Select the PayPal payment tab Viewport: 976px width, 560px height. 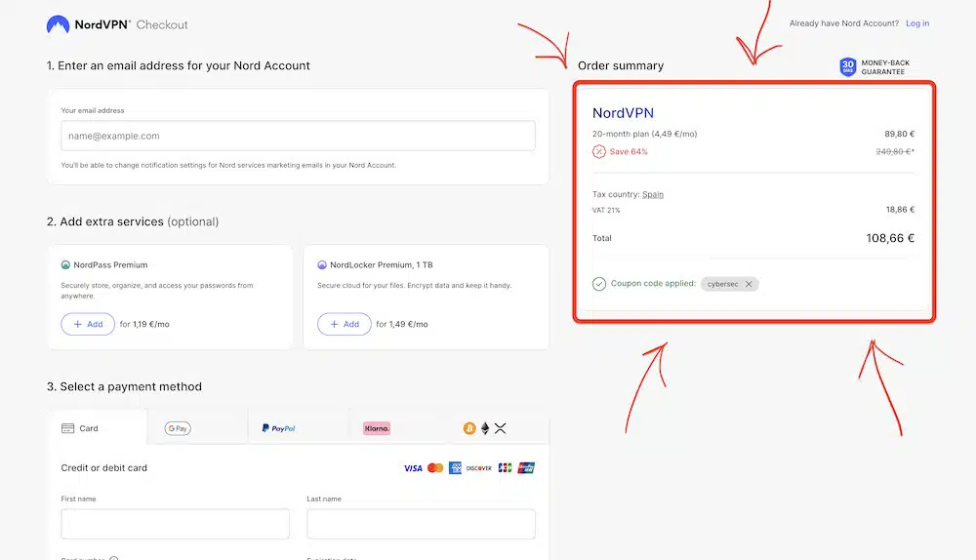[x=298, y=428]
